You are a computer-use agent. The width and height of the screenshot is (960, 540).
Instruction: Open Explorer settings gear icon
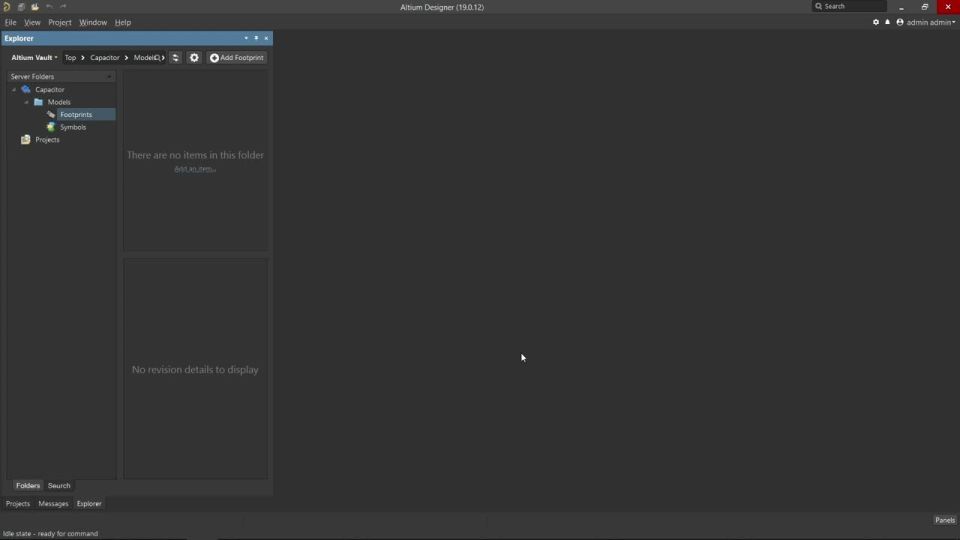tap(194, 58)
